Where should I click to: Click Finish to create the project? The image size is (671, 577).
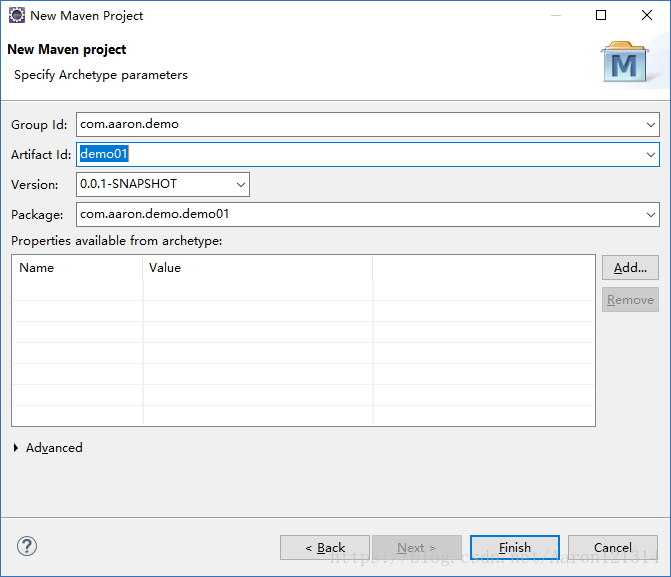(515, 547)
